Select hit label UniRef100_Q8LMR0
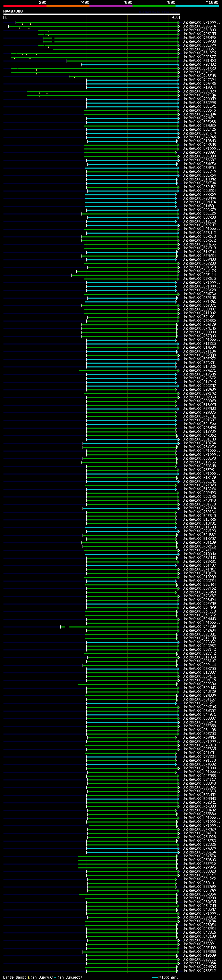Image resolution: width=222 pixels, height=980 pixels. (x=199, y=91)
